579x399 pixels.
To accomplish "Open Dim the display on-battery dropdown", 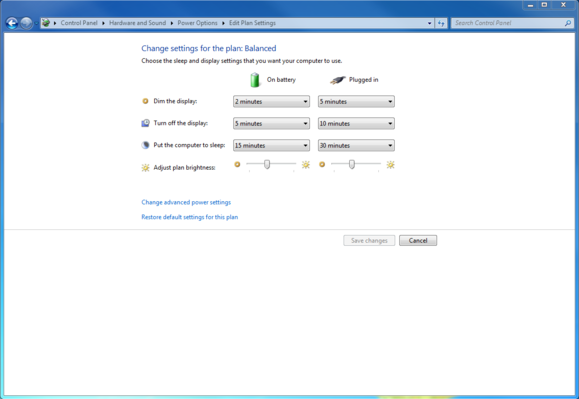I will [x=271, y=102].
